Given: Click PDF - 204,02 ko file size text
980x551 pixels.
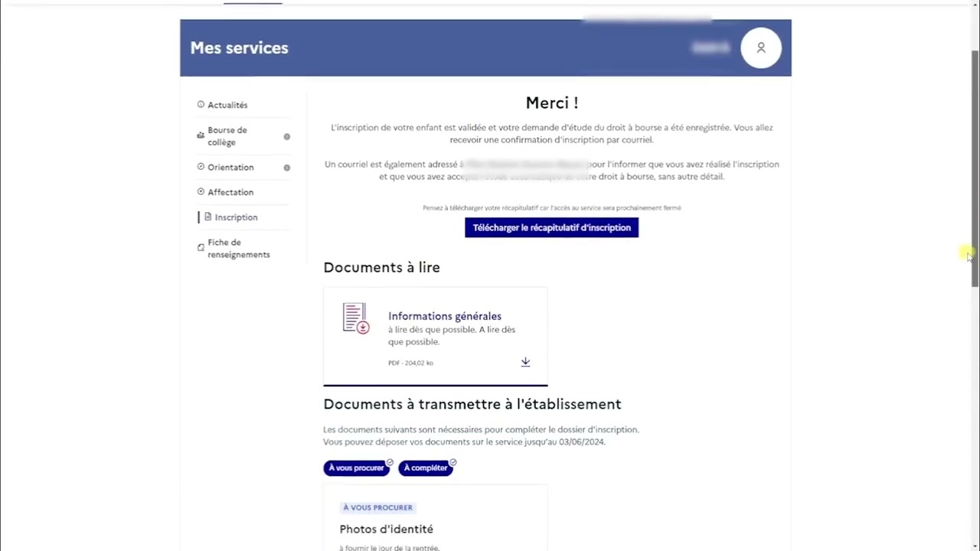Looking at the screenshot, I should (410, 363).
